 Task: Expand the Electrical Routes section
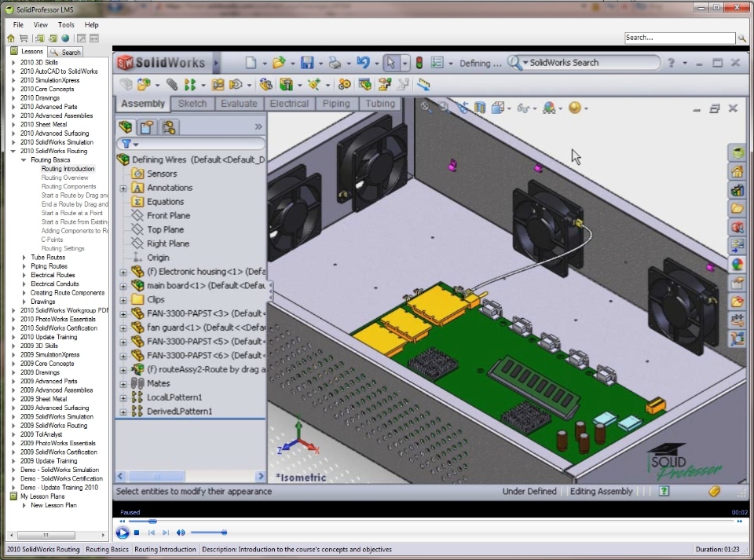point(24,275)
